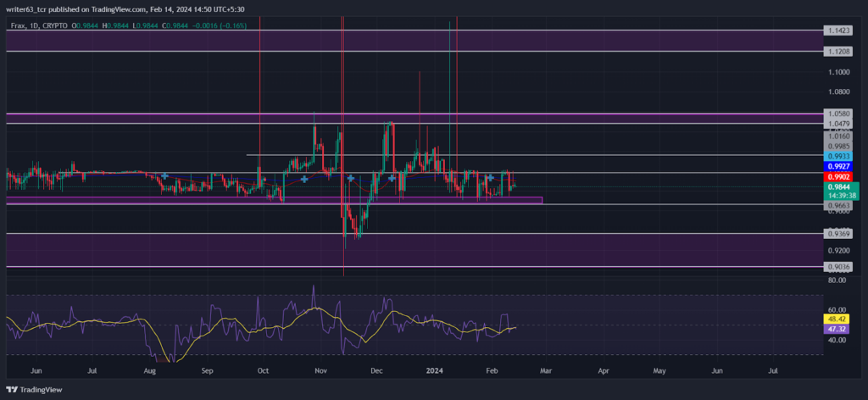Click the Feb label on time axis
This screenshot has height=400, width=868.
[491, 370]
